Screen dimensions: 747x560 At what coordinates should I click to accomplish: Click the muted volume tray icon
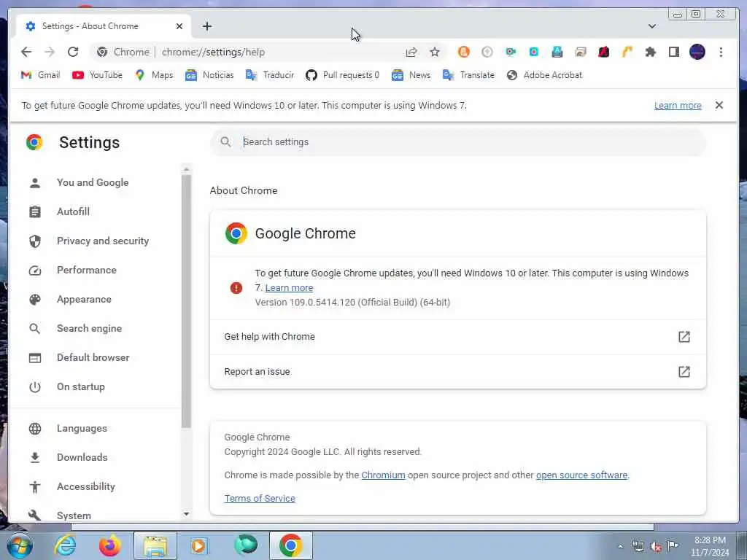(656, 546)
